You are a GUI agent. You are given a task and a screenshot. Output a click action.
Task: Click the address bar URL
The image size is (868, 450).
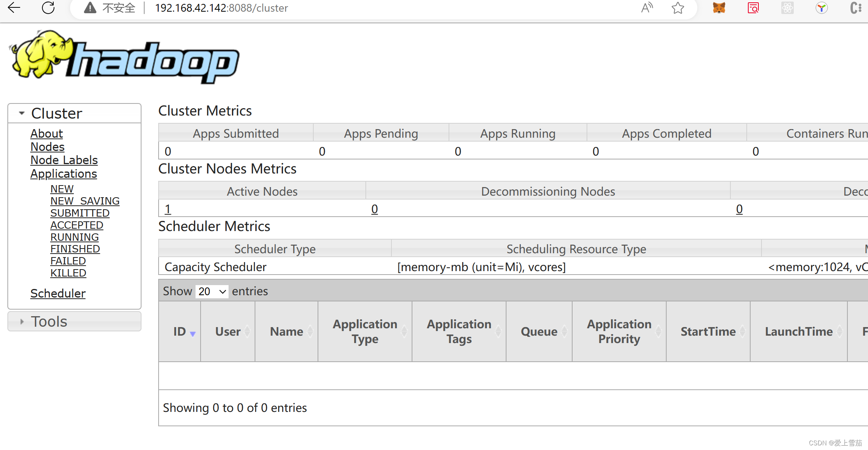[221, 8]
